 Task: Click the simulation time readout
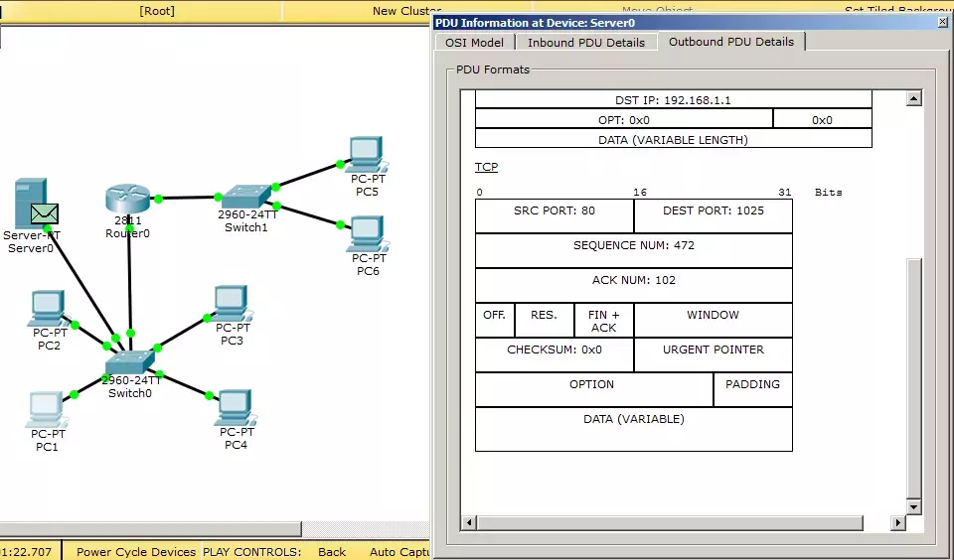pyautogui.click(x=27, y=551)
